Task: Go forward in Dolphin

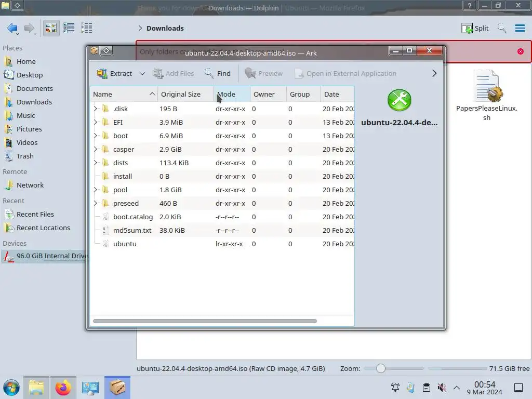Action: (30, 28)
